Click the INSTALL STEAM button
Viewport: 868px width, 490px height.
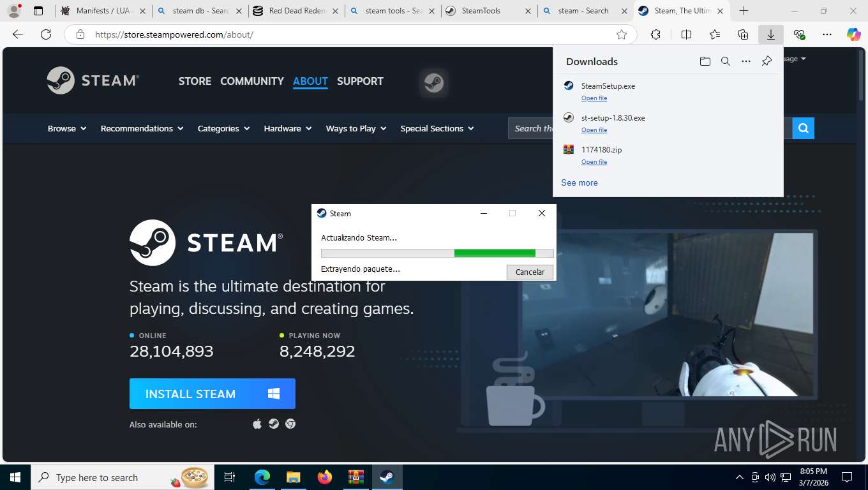pos(213,394)
